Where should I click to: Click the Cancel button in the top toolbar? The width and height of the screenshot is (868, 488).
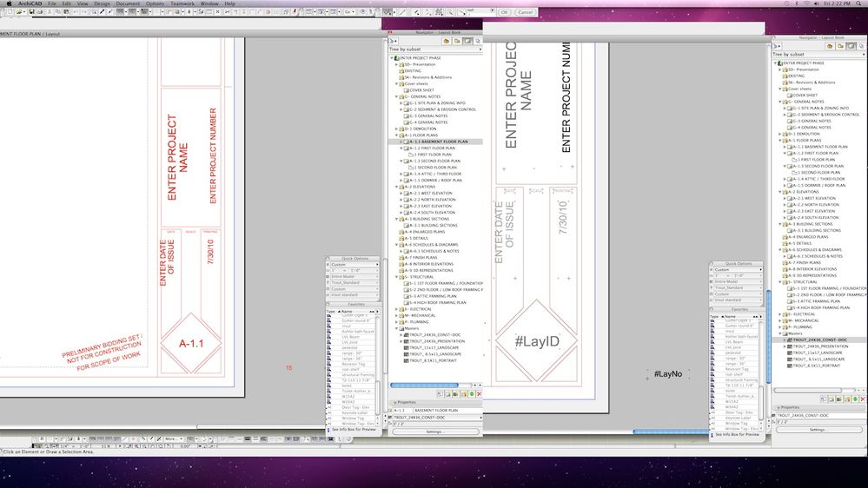[526, 12]
